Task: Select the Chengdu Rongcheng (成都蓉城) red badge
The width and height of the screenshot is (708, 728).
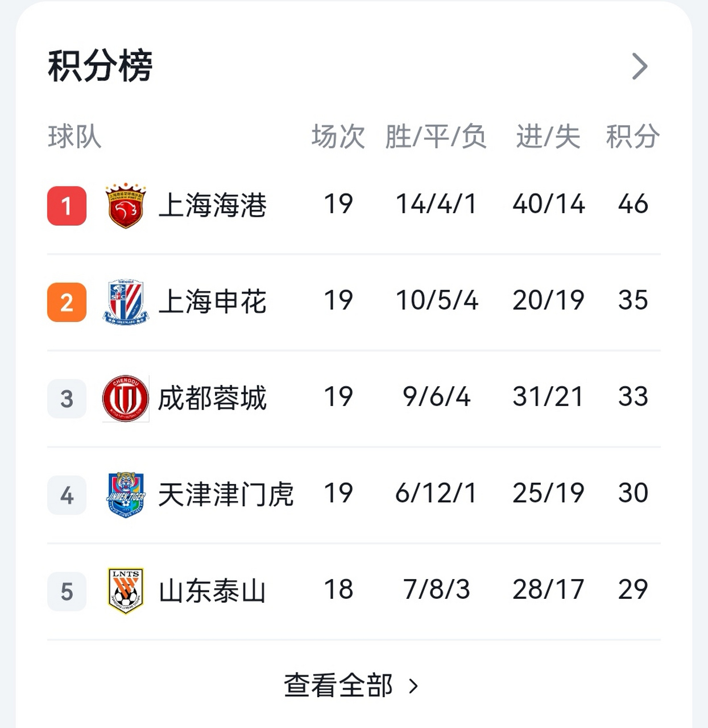Action: tap(126, 398)
